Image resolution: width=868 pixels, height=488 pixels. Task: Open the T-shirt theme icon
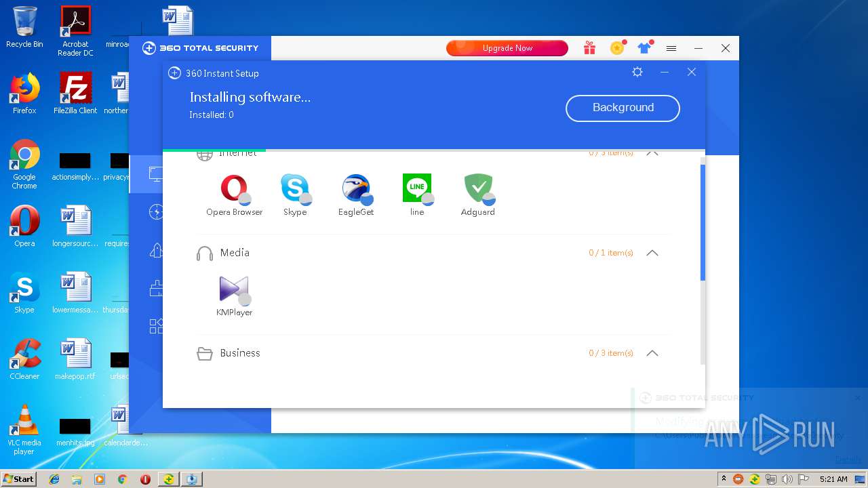pos(644,48)
